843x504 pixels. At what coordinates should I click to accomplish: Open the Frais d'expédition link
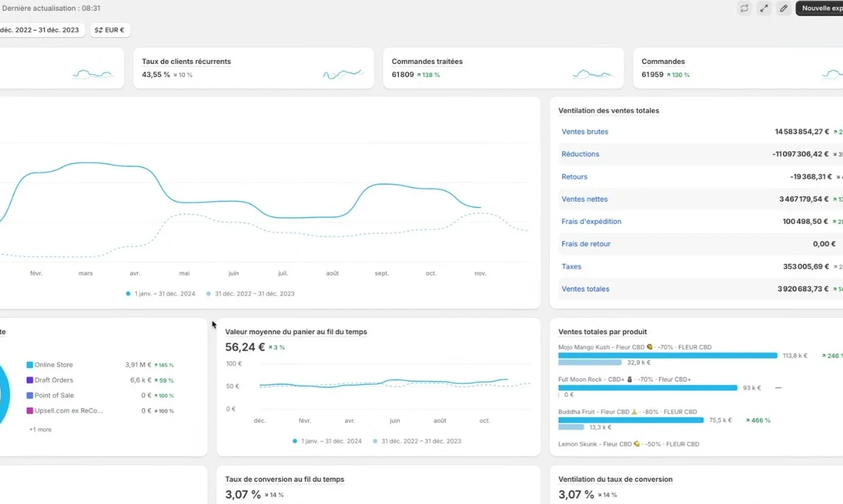[591, 221]
